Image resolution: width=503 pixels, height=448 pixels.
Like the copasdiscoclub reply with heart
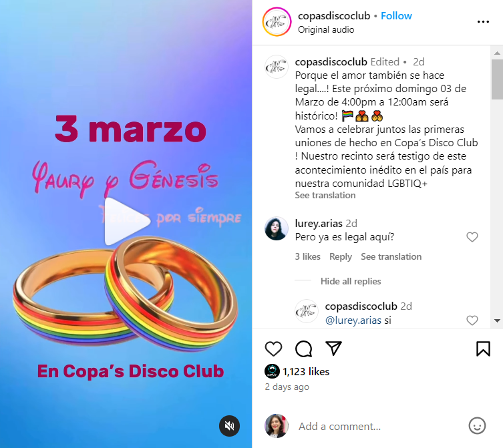click(472, 320)
